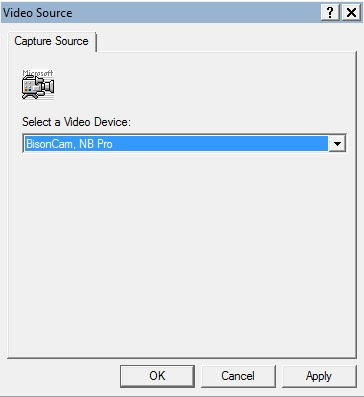Activate the What's This help icon
Screen dimensions: 364x397
pyautogui.click(x=330, y=13)
